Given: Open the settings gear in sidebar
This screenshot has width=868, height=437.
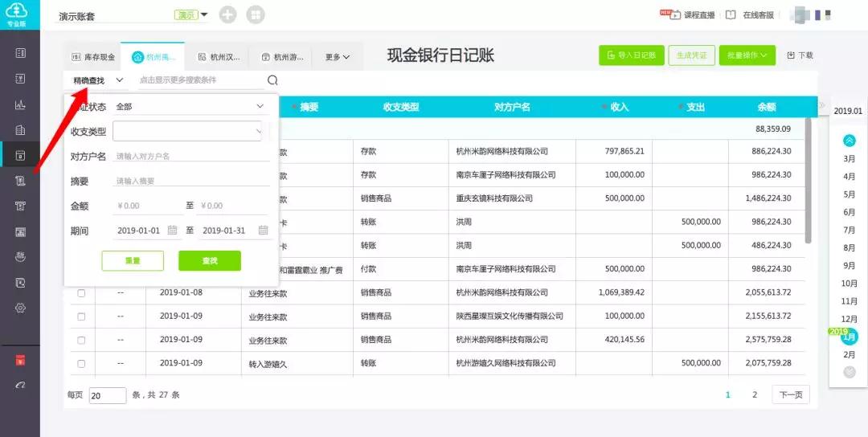Looking at the screenshot, I should coord(20,308).
